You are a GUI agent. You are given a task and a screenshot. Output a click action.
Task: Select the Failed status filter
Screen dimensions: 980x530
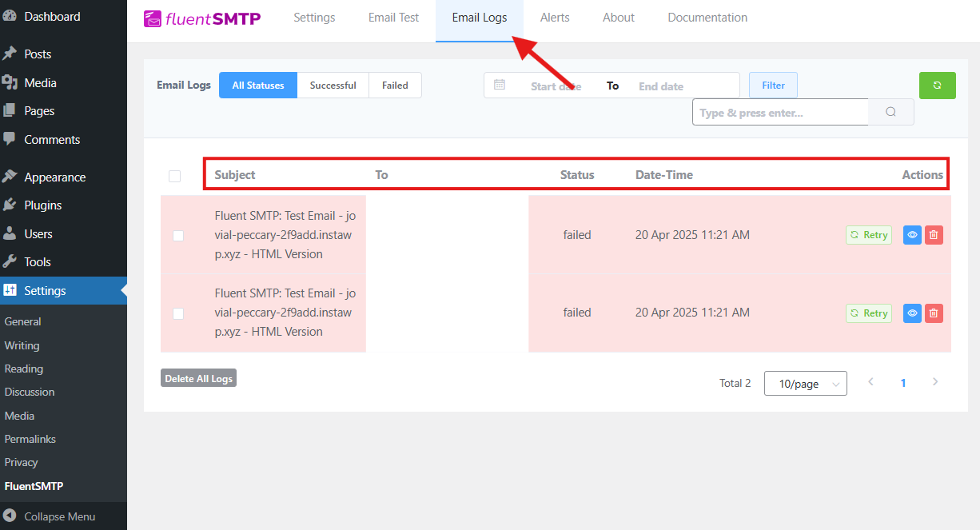(x=395, y=86)
